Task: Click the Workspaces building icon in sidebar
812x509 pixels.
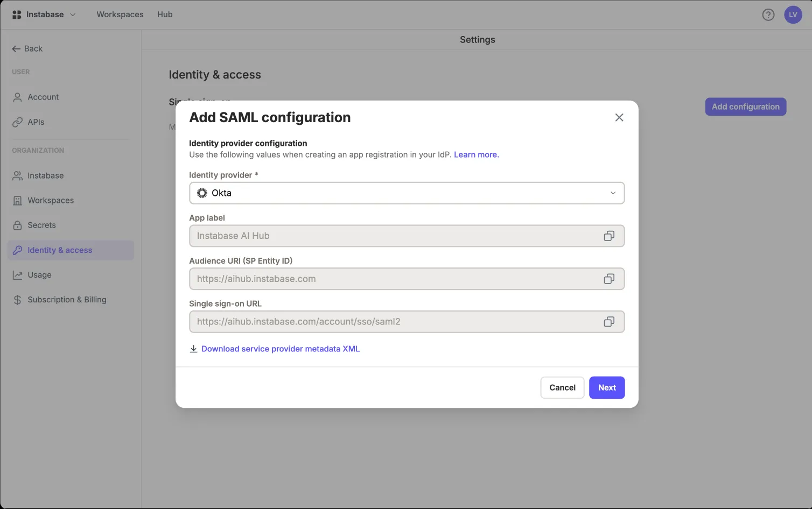Action: [17, 201]
